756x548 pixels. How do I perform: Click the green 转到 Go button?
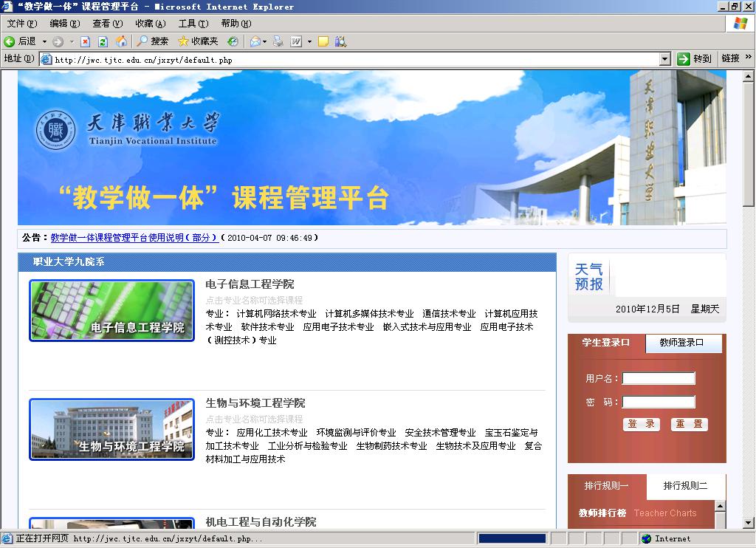(x=694, y=59)
